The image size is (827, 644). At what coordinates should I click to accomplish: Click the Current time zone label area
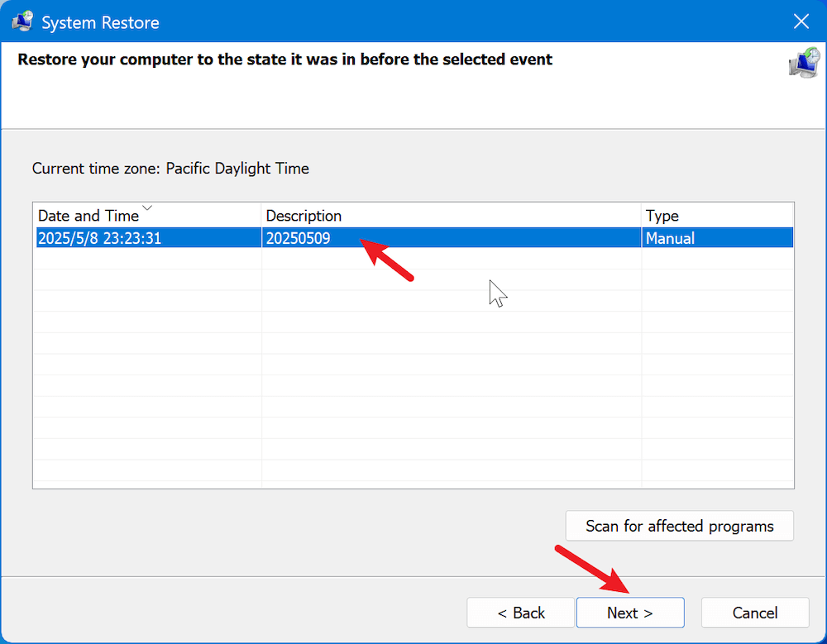170,168
